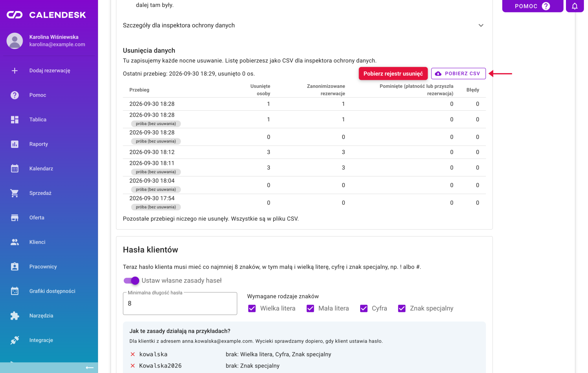The height and width of the screenshot is (373, 588).
Task: Open the notifications bell icon
Action: (575, 6)
